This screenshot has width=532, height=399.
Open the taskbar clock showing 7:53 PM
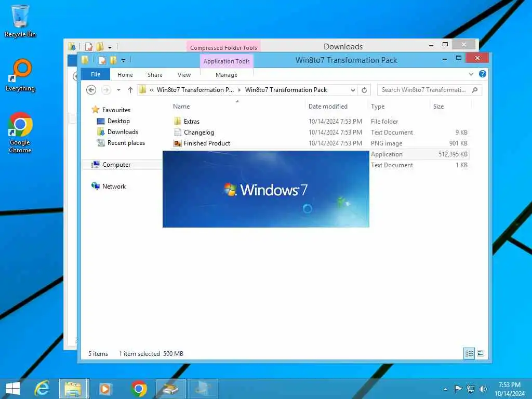(x=510, y=389)
